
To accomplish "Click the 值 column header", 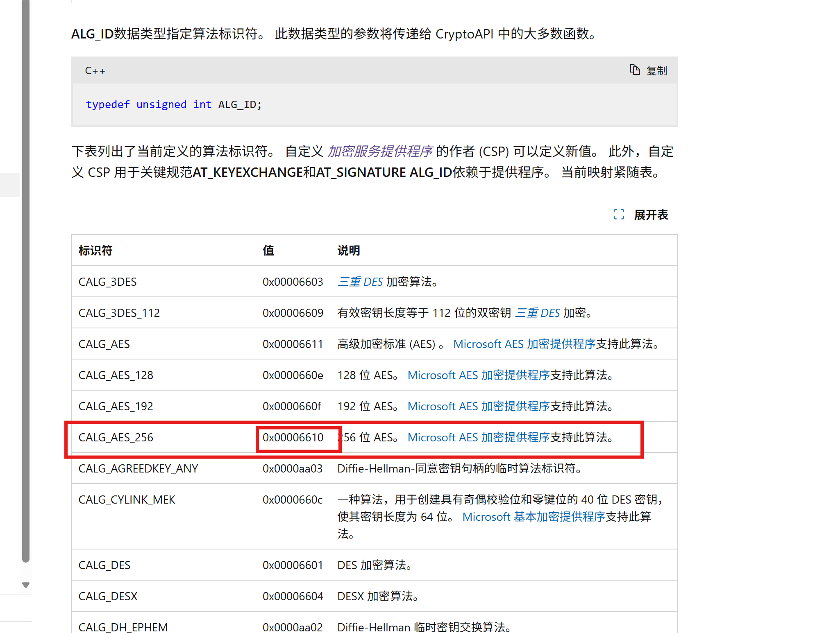I will pyautogui.click(x=268, y=250).
